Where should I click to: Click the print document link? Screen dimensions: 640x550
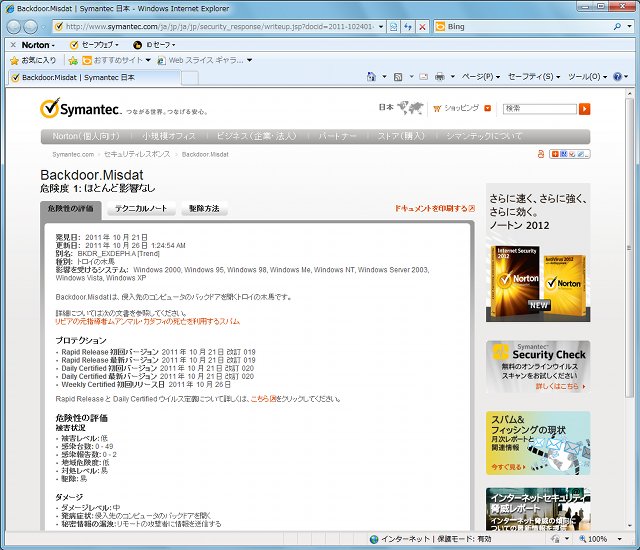point(435,208)
